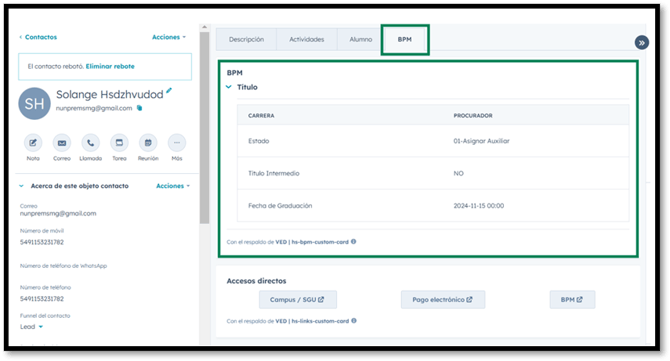Image resolution: width=670 pixels, height=361 pixels.
Task: Click the Reunión calendar icon
Action: (148, 143)
